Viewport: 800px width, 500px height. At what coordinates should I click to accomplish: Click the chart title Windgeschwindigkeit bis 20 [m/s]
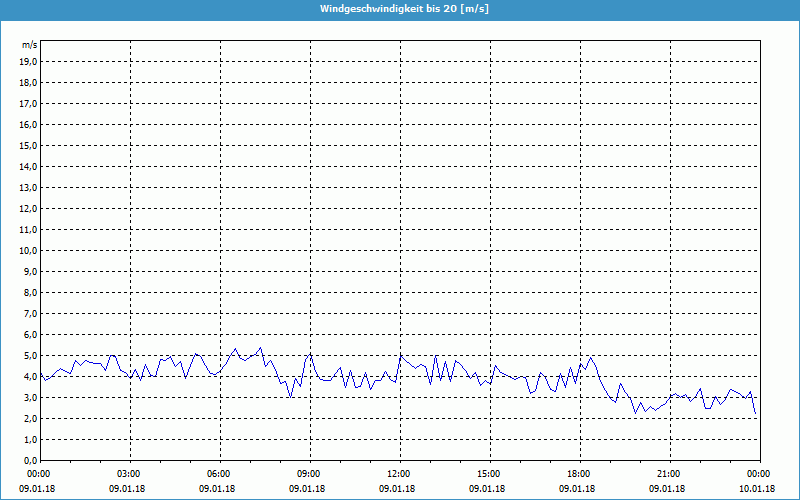400,9
